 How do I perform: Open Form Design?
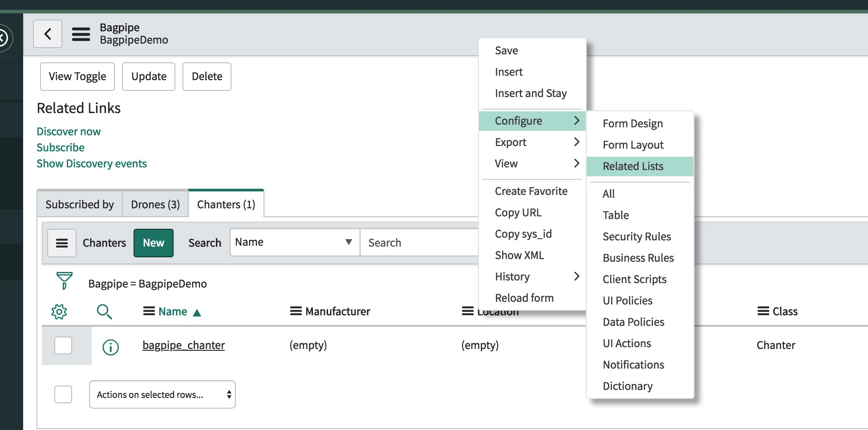tap(640, 123)
